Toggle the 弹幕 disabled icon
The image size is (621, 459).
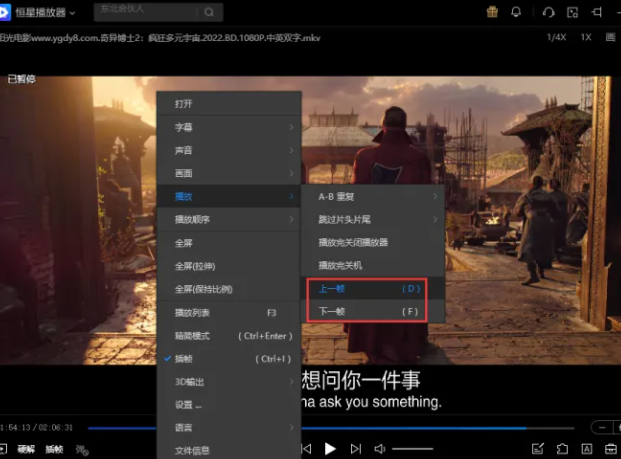click(82, 449)
